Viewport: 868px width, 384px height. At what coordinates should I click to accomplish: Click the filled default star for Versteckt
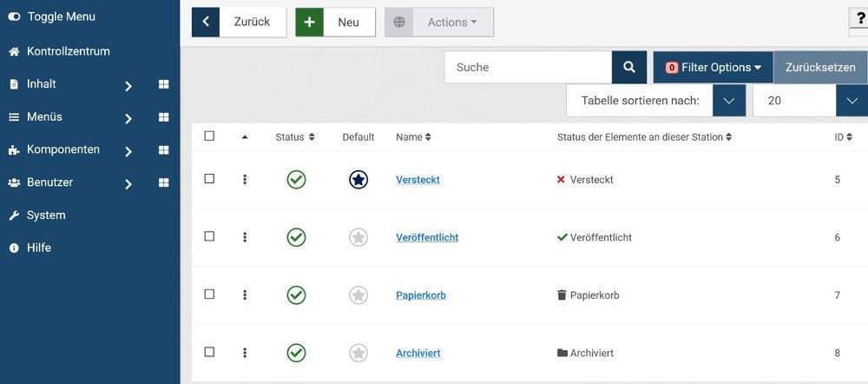pyautogui.click(x=358, y=180)
